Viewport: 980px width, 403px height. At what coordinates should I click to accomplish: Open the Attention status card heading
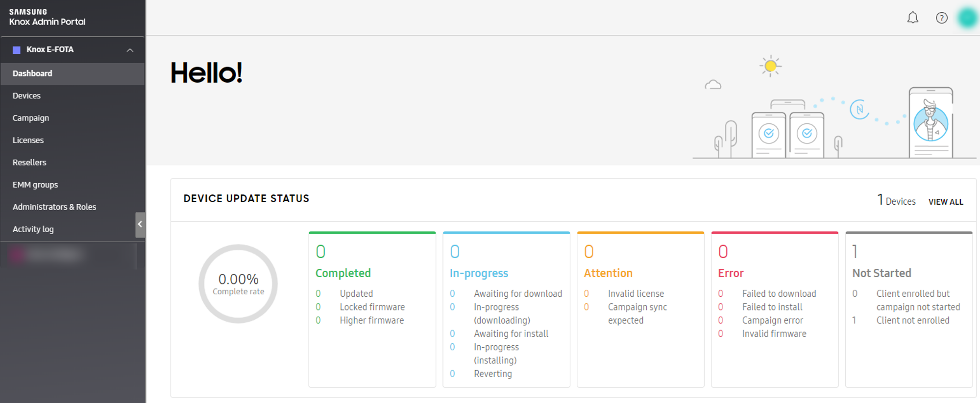click(x=608, y=273)
